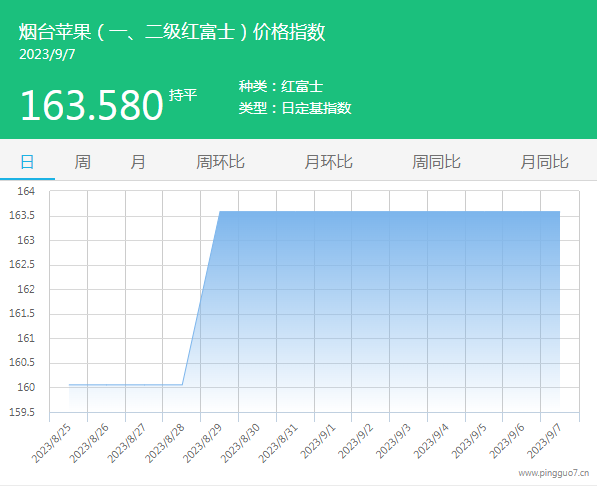
Task: Switch to the 周 weekly tab
Action: (82, 162)
